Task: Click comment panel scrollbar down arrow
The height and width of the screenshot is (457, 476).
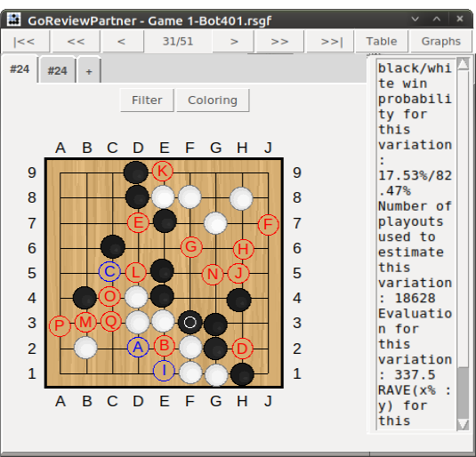Action: tap(463, 424)
